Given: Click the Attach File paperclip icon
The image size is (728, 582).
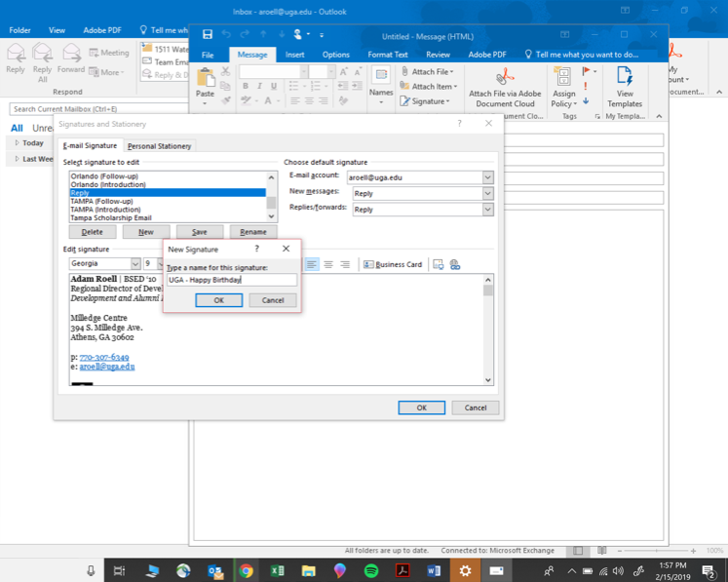Looking at the screenshot, I should click(404, 71).
